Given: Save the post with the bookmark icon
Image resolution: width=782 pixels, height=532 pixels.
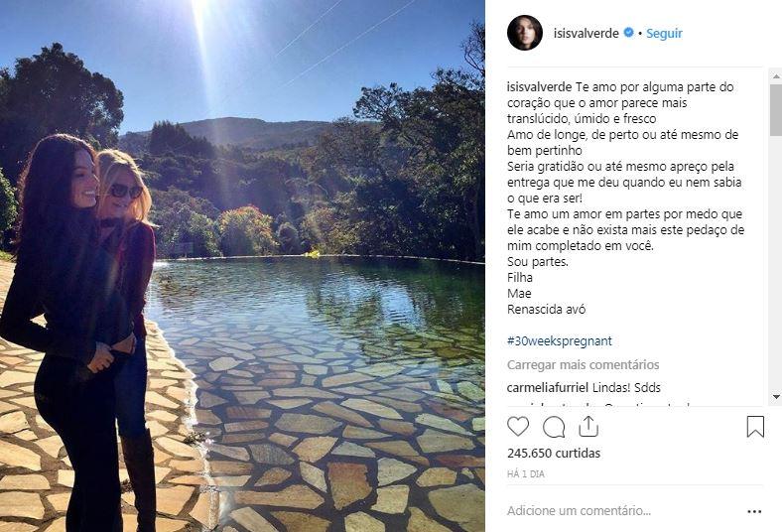Looking at the screenshot, I should click(755, 427).
